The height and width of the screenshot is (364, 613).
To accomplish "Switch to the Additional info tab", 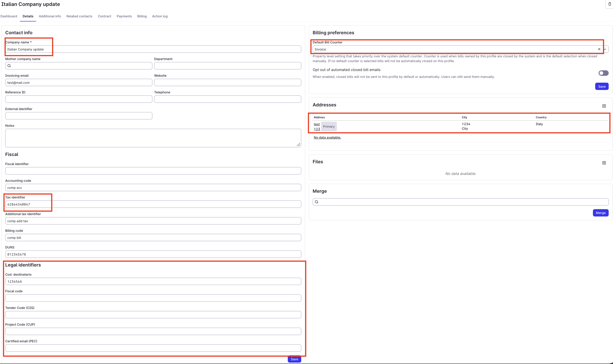I will pos(50,16).
